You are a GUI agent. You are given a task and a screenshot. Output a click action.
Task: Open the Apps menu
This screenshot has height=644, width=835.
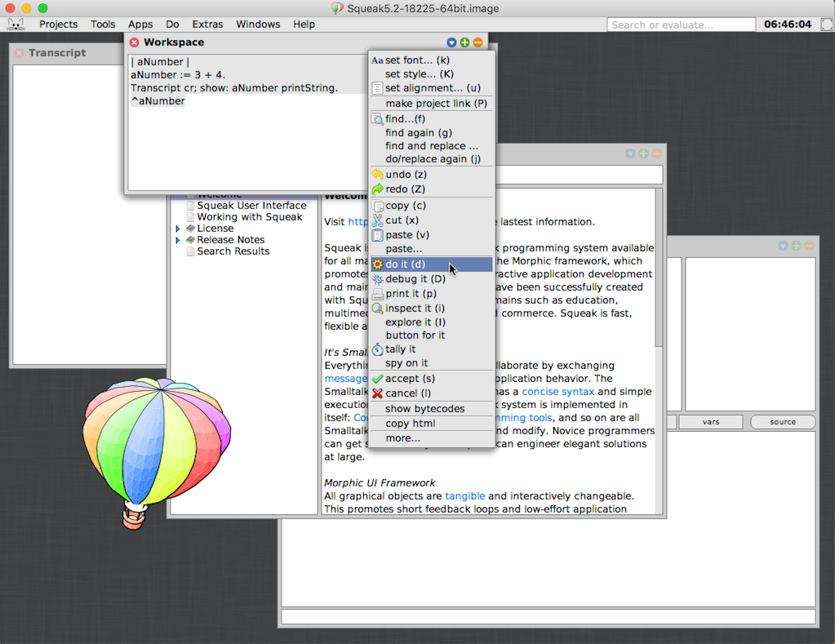click(140, 24)
